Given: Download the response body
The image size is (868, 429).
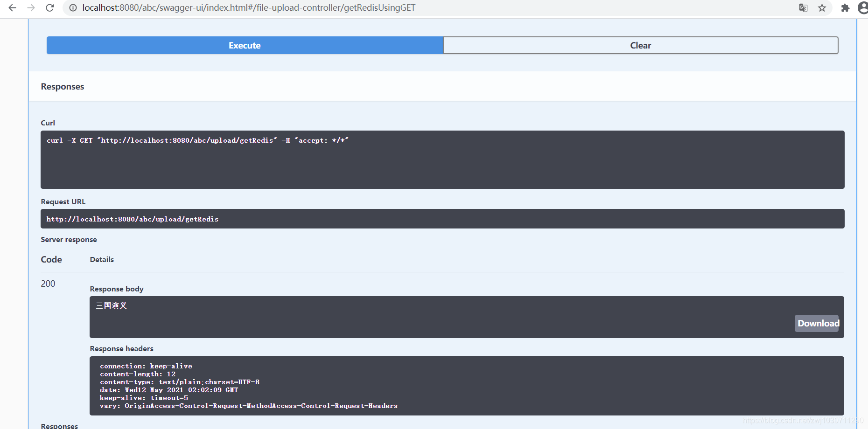Looking at the screenshot, I should click(817, 323).
